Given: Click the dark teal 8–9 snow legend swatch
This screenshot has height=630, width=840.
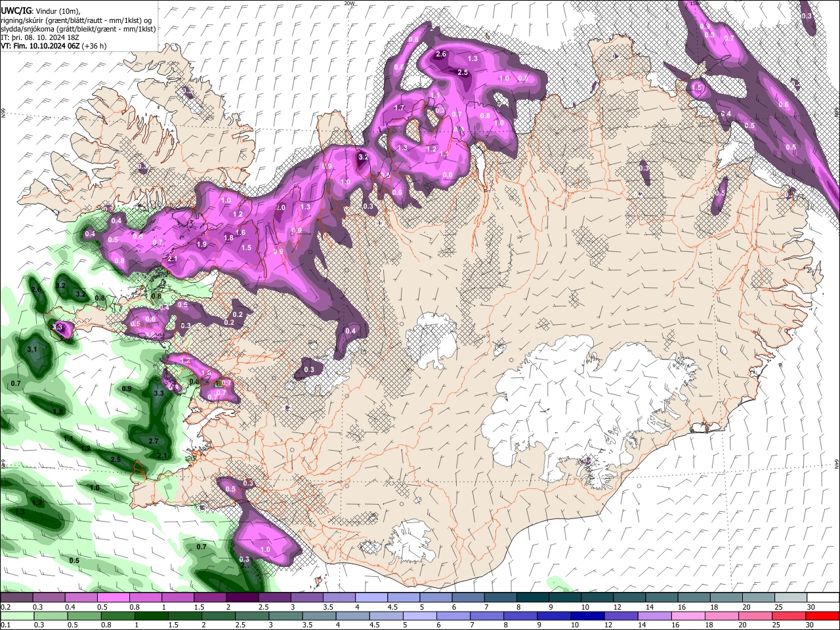Looking at the screenshot, I should point(532,598).
